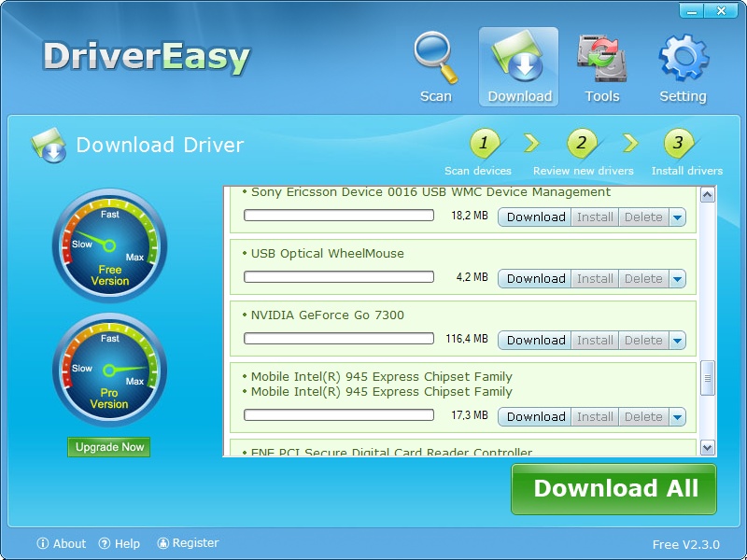
Task: Click the Download icon in top navigation
Action: coord(518,56)
